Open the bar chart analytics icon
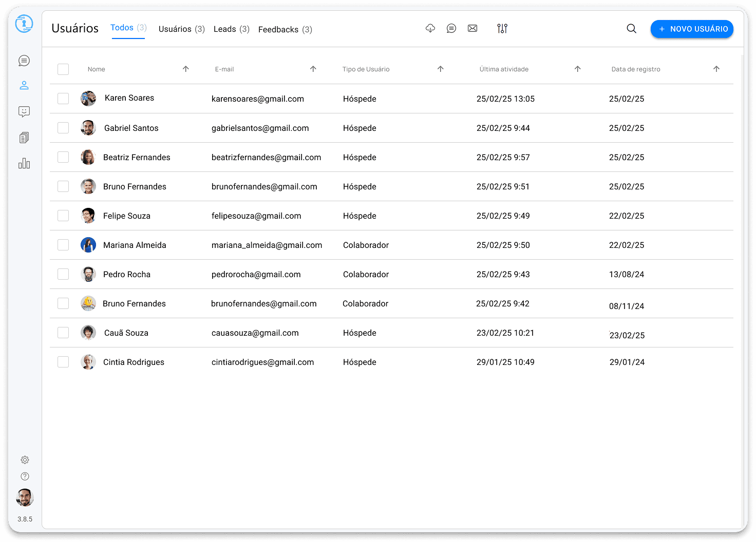Image resolution: width=756 pixels, height=542 pixels. (24, 164)
